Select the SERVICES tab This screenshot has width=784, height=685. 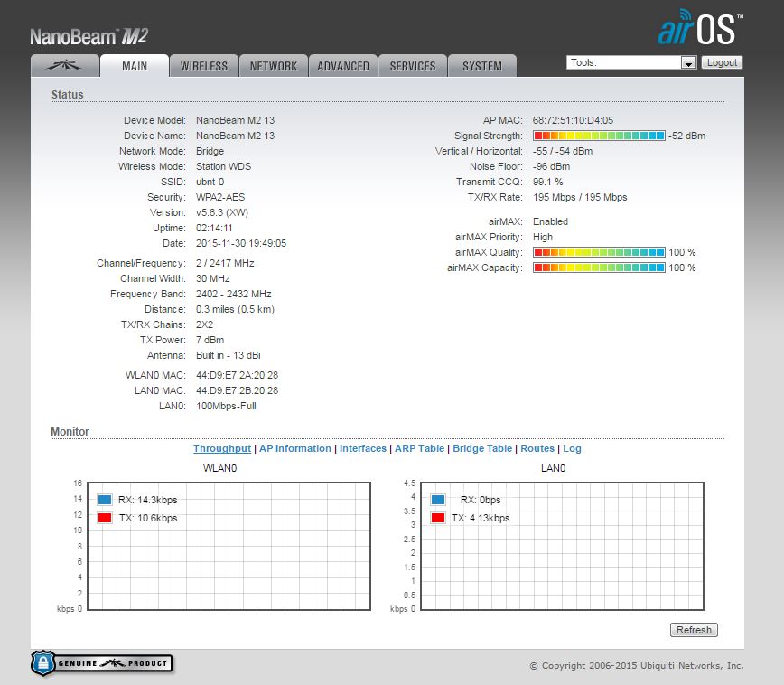point(413,66)
